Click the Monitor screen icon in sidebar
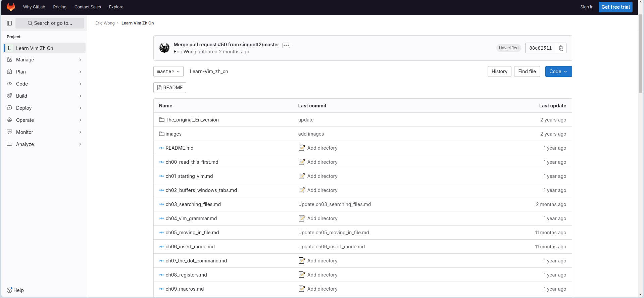 pyautogui.click(x=9, y=132)
